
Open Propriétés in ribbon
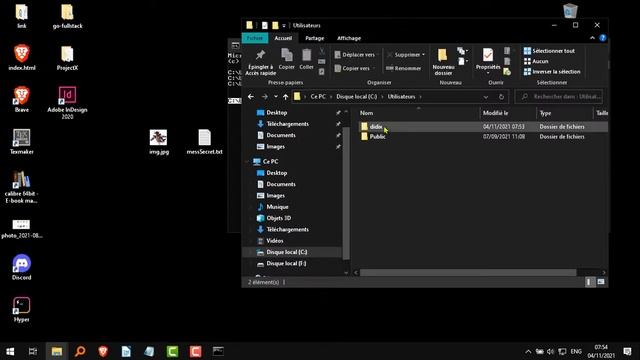coord(488,60)
